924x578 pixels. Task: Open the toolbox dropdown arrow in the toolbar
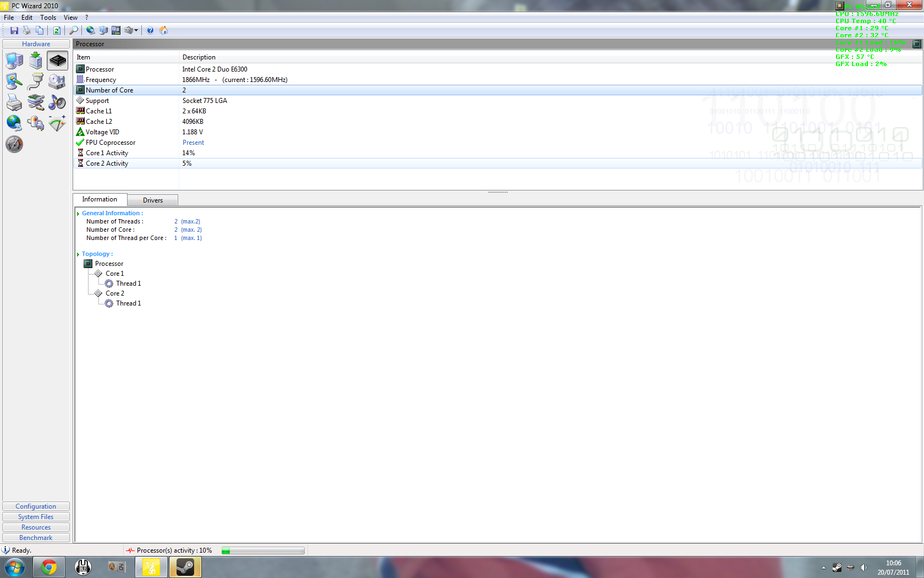[136, 30]
